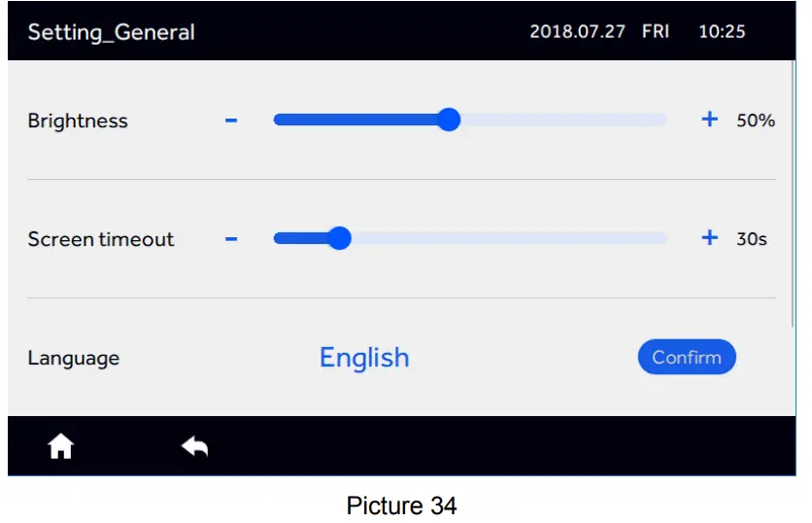This screenshot has width=812, height=523.
Task: Click the unfilled part of the Screen timeout track
Action: pos(505,238)
